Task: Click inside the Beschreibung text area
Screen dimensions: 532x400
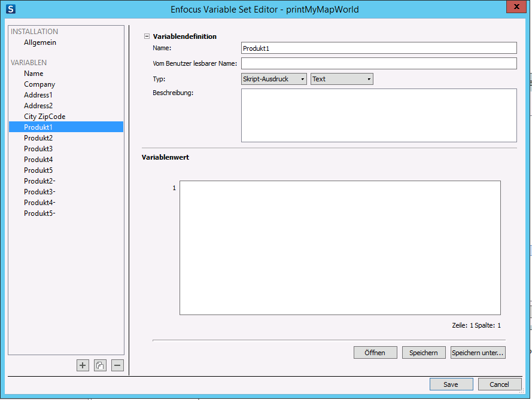Action: click(379, 115)
